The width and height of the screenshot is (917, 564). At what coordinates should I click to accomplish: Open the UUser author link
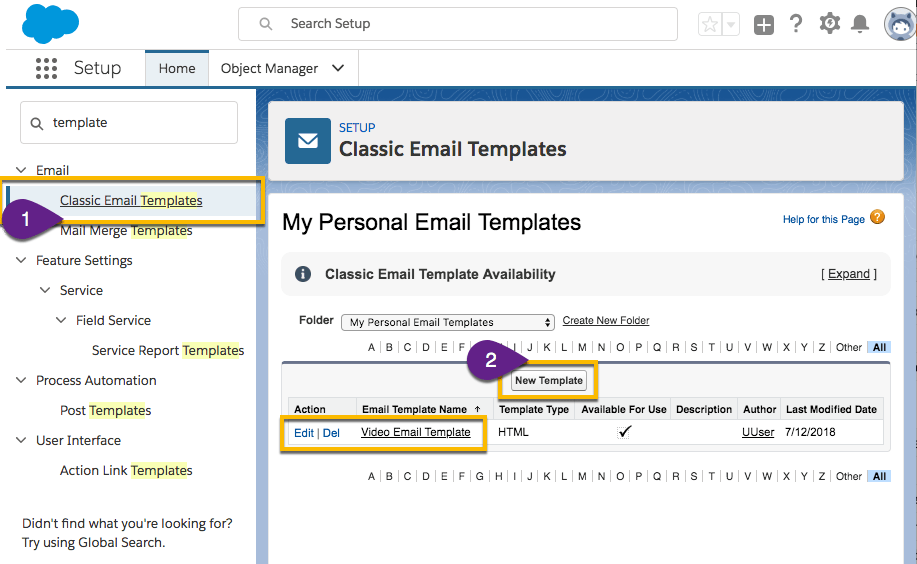[758, 432]
